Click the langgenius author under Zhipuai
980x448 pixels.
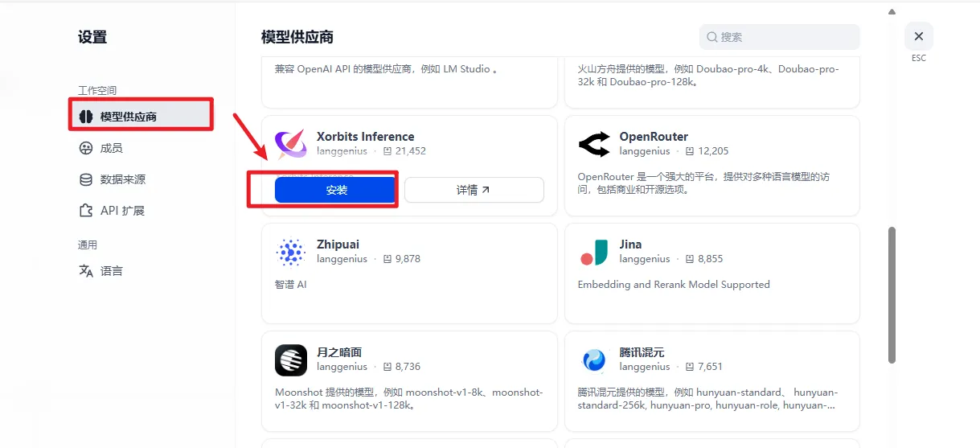tap(342, 259)
